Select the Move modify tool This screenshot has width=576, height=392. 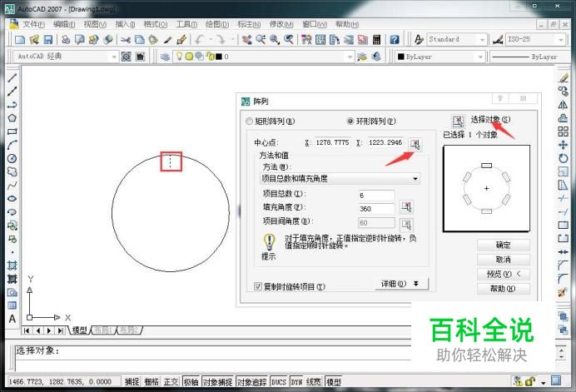point(563,145)
